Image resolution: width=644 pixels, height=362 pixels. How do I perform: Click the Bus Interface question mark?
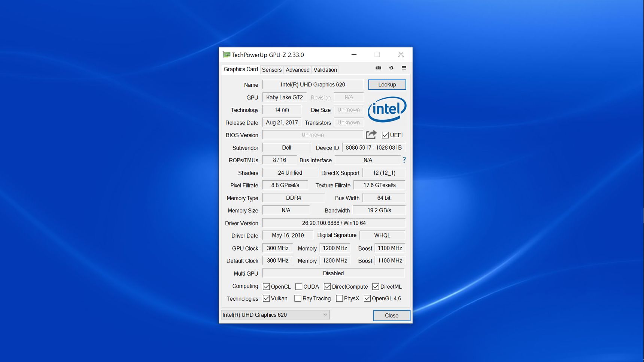[404, 160]
